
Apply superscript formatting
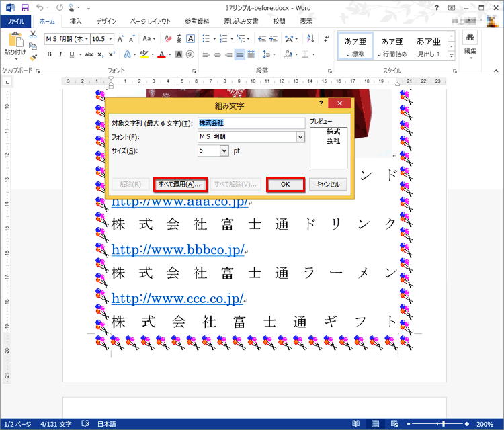tap(112, 54)
